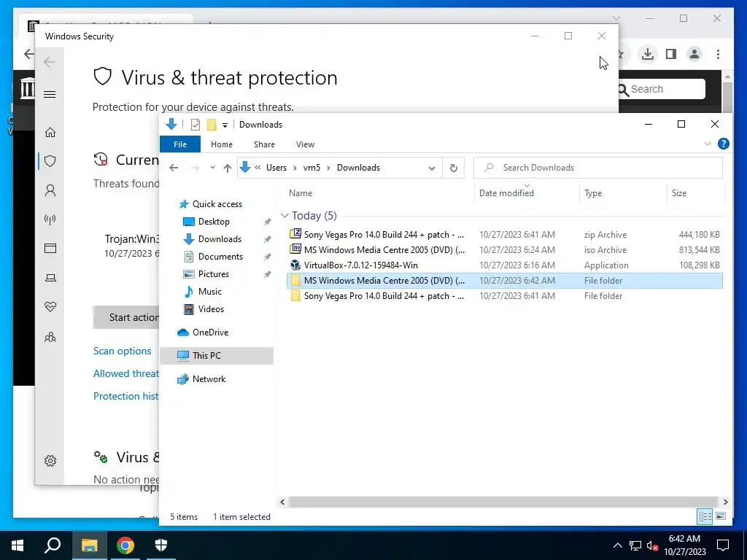Open Firewall & network protection antenna icon
747x560 pixels.
point(50,219)
